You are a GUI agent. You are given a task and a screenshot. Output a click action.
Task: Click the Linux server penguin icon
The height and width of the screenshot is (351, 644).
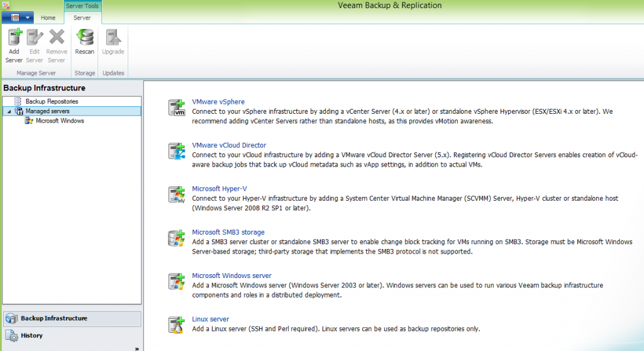pos(176,325)
